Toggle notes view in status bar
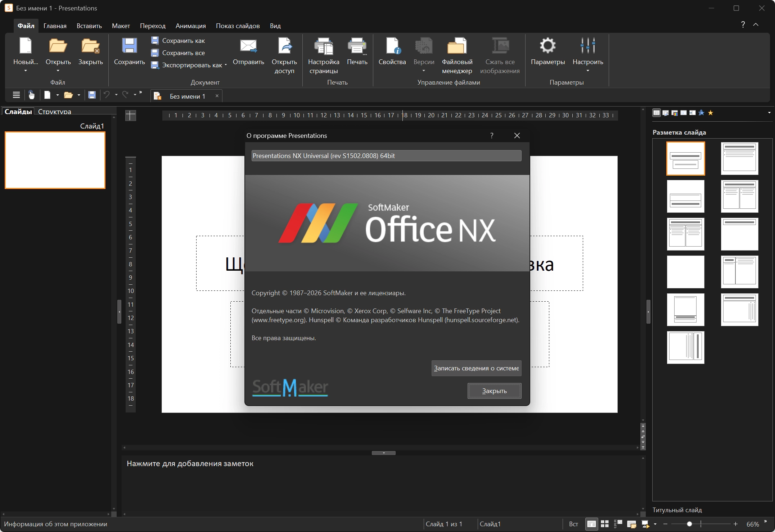Image resolution: width=775 pixels, height=532 pixels. (632, 524)
